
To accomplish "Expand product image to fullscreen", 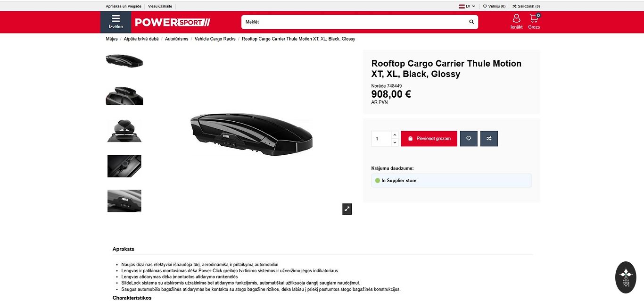I will point(347,209).
